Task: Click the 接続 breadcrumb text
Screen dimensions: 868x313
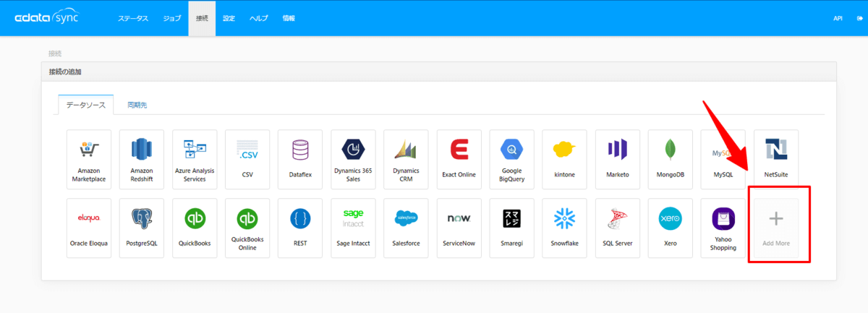Action: pos(55,53)
